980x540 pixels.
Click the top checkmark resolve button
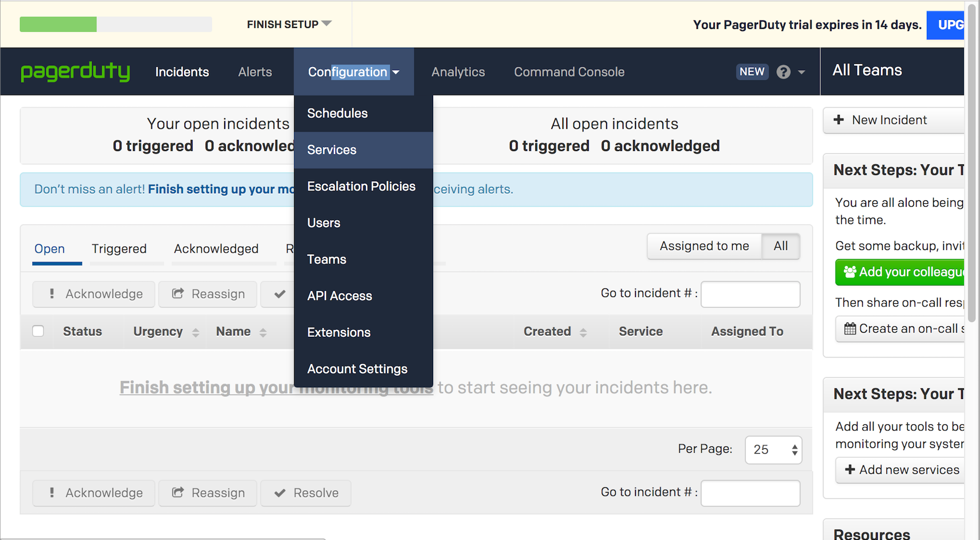click(x=278, y=294)
